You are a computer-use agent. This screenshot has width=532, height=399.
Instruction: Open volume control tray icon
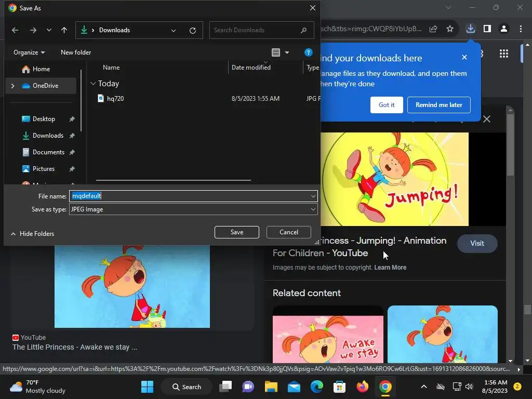[x=469, y=387]
